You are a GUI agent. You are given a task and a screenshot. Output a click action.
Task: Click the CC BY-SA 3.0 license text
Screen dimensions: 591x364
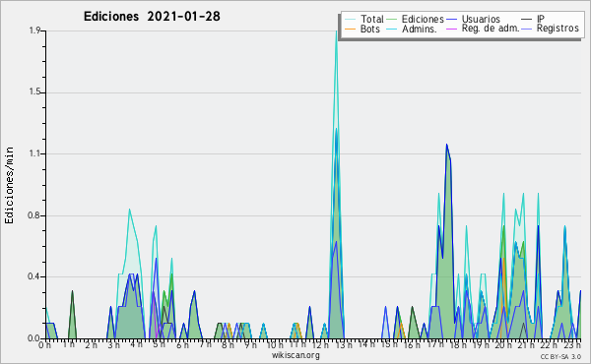pos(560,356)
